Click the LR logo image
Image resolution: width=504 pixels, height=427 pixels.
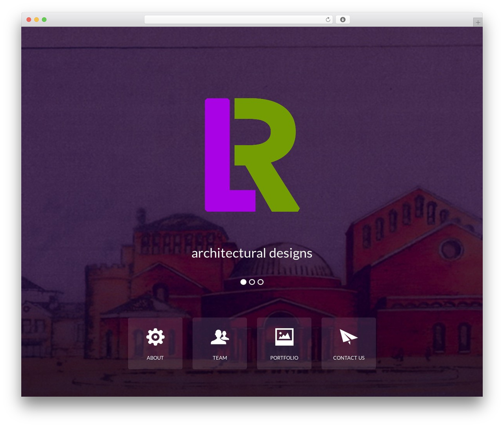[x=252, y=155]
